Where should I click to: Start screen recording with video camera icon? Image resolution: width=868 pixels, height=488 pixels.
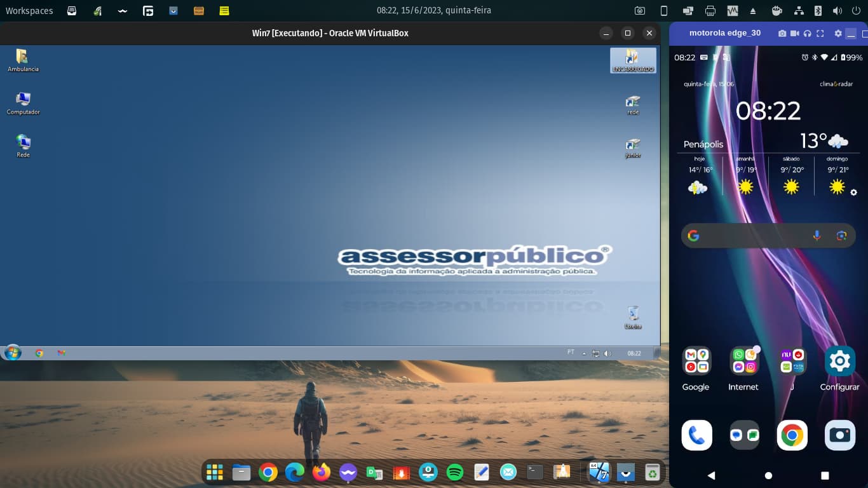click(x=795, y=33)
